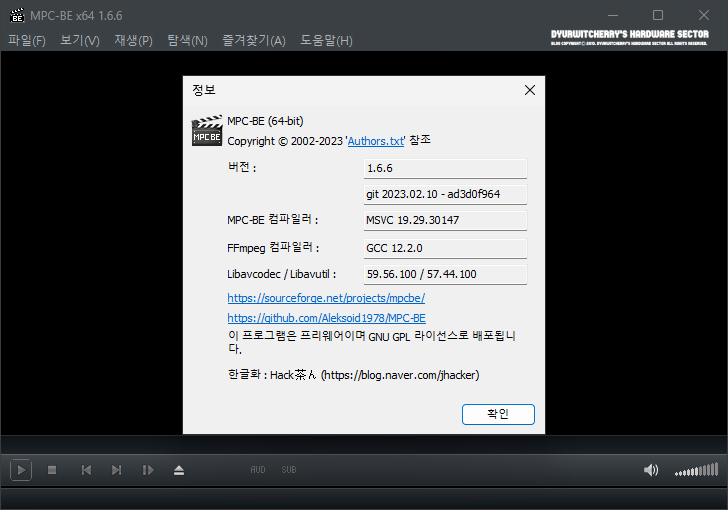Open the 파일(F) menu
728x510 pixels.
click(x=27, y=40)
